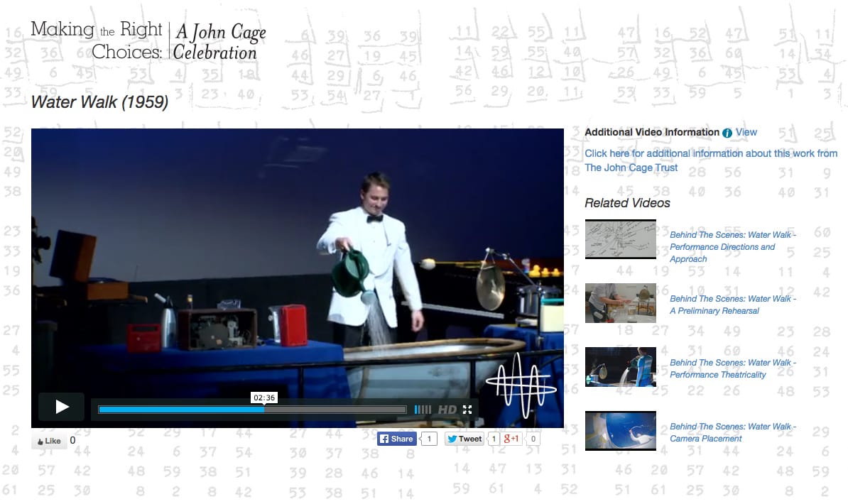Open Behind The Scenes: A Preliminary Rehearsal

coord(732,305)
